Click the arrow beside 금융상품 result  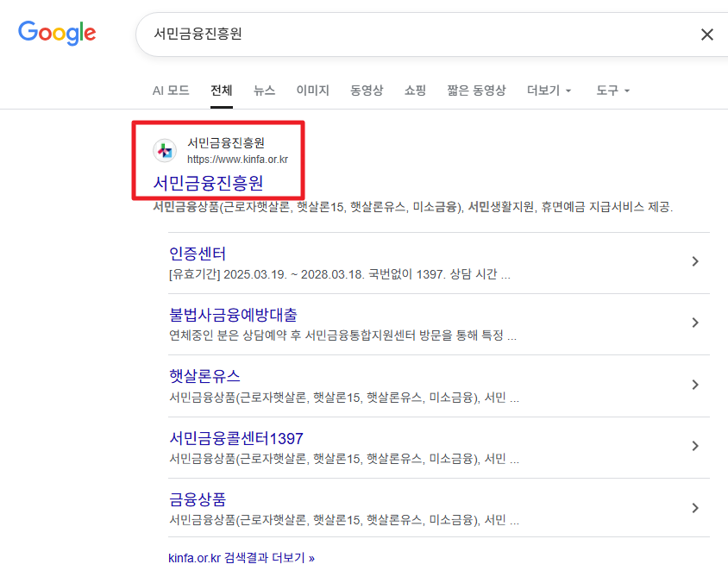(695, 507)
